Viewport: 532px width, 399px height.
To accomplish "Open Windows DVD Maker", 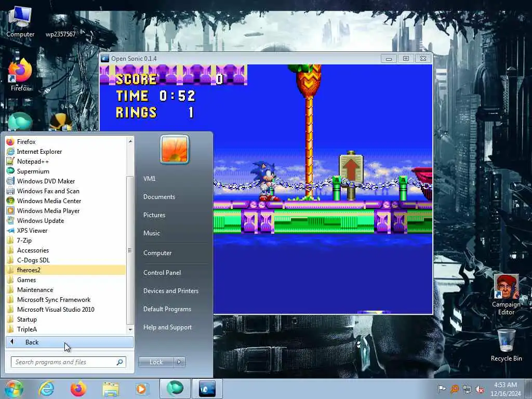I will (65, 181).
